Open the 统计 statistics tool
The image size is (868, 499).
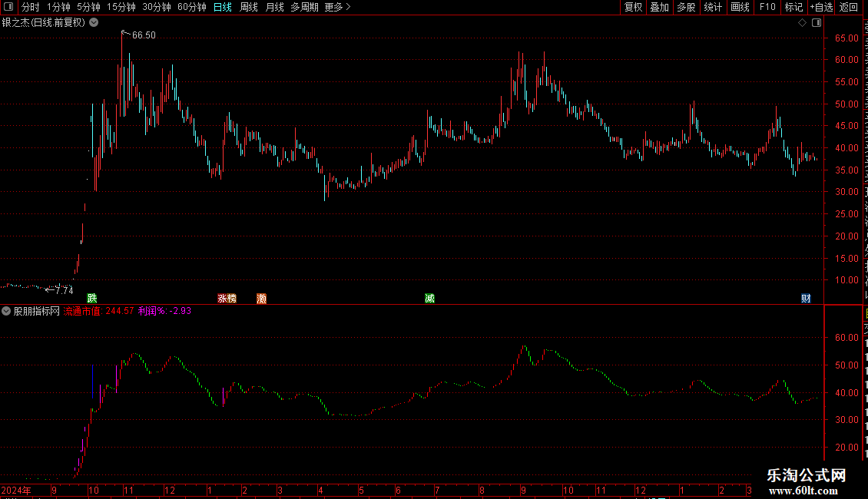pyautogui.click(x=712, y=7)
